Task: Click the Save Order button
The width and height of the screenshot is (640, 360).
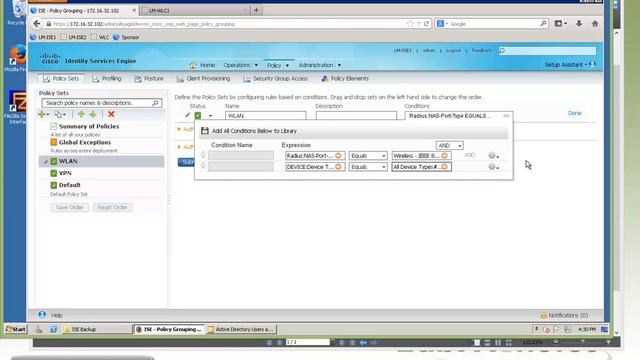Action: (69, 207)
